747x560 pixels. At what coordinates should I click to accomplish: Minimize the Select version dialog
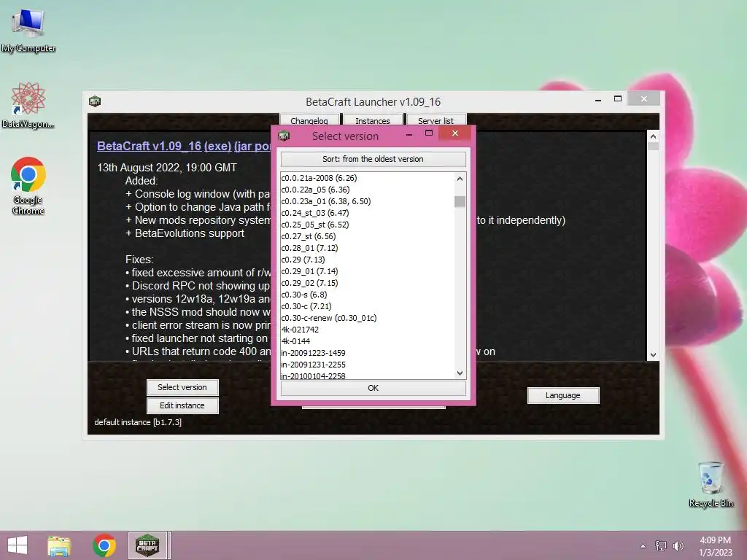[409, 135]
